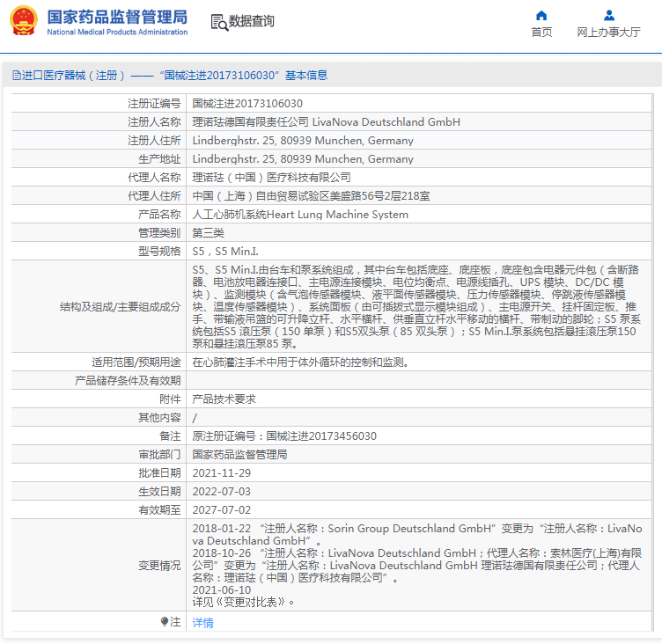This screenshot has width=662, height=644.
Task: Click the 审批部门 value 国家药品监督管理局
Action: coord(239,455)
